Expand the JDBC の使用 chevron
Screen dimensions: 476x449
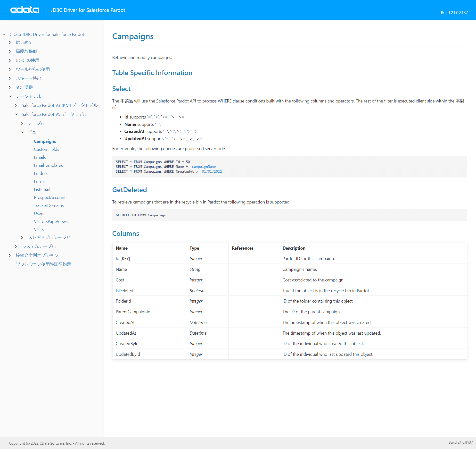(x=10, y=60)
